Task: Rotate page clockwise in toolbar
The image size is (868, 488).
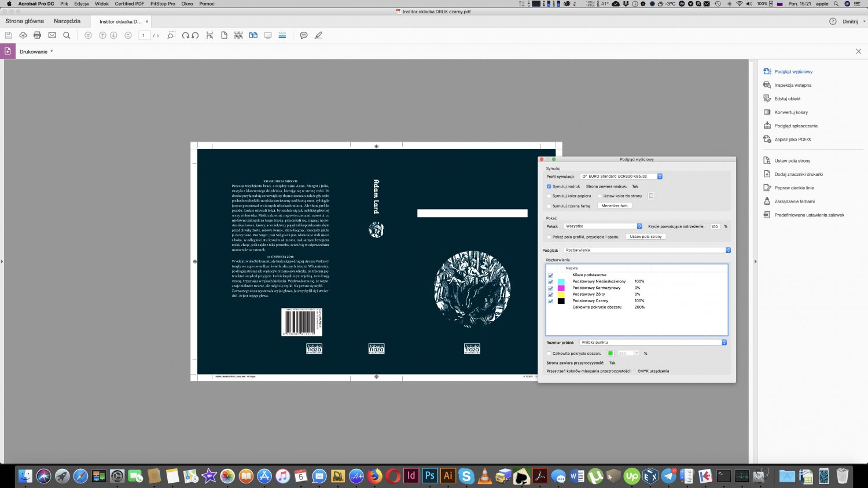Action: coord(185,35)
